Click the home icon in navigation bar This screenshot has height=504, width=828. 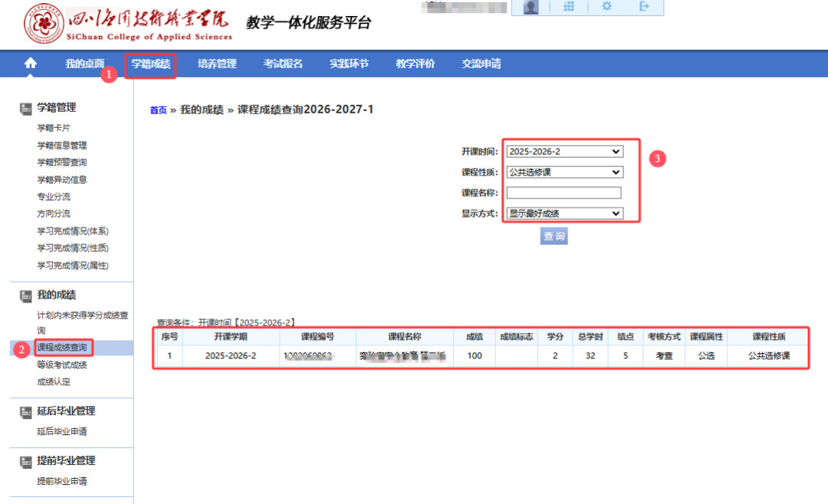[x=31, y=64]
